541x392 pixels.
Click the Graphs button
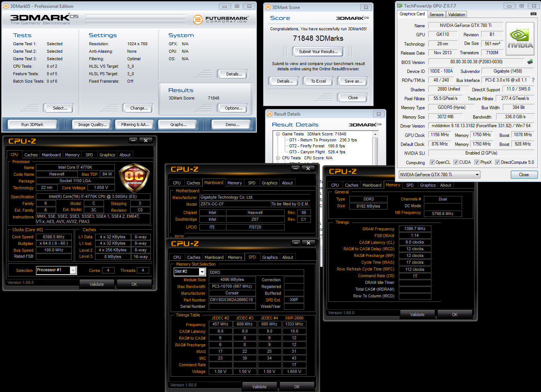coord(178,125)
